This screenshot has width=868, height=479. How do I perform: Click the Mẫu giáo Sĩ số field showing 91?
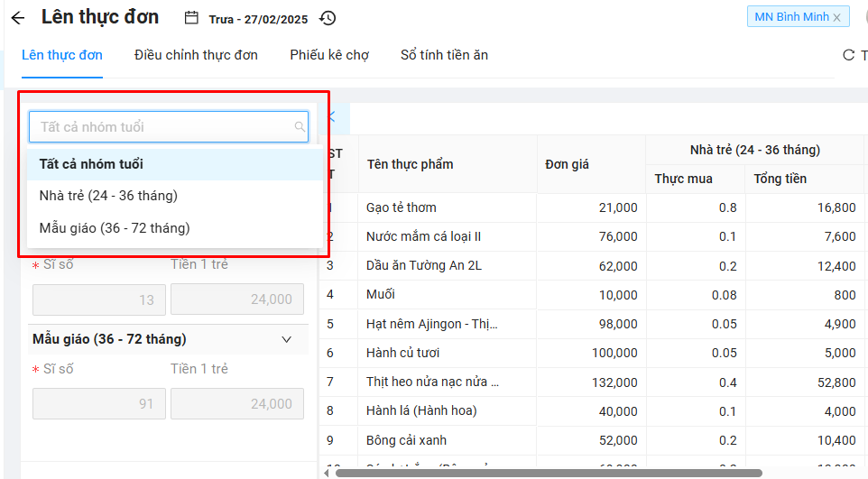[99, 404]
